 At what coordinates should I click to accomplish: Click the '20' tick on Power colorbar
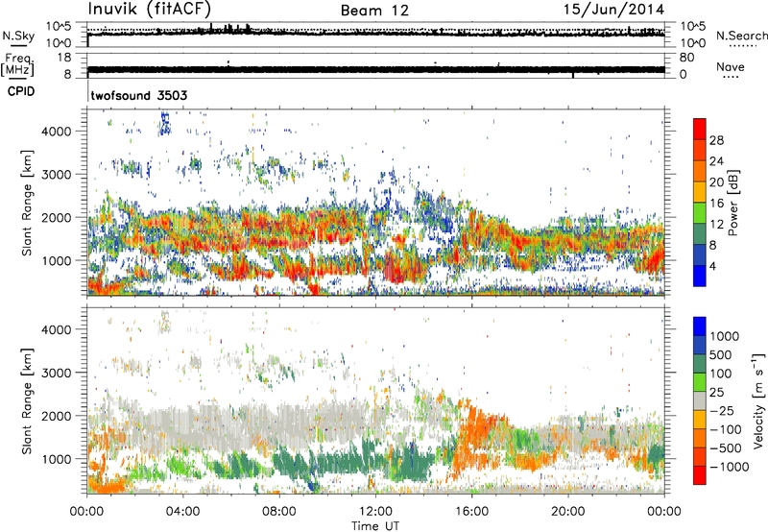716,182
